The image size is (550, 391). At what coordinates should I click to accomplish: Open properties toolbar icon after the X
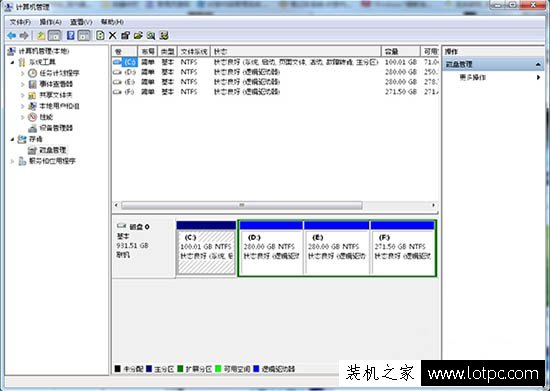[125, 35]
